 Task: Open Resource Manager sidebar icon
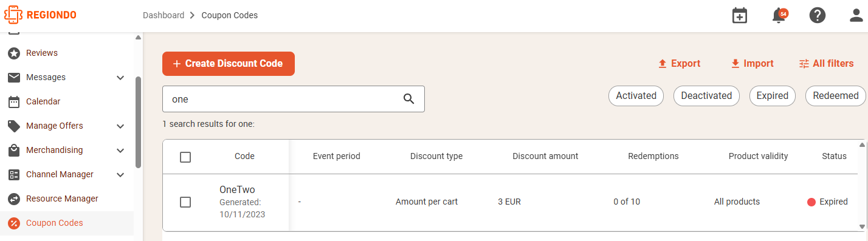tap(14, 199)
